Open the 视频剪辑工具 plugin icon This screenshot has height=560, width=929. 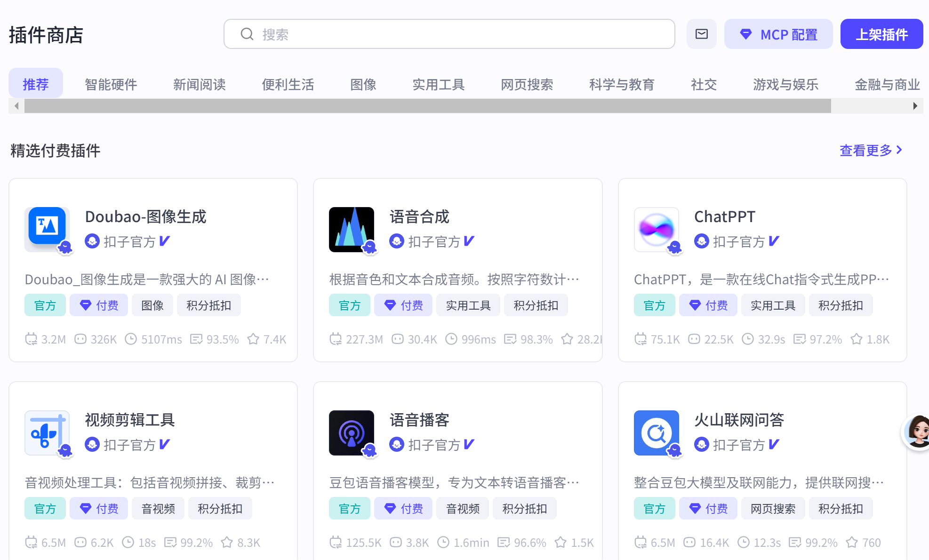pos(47,432)
